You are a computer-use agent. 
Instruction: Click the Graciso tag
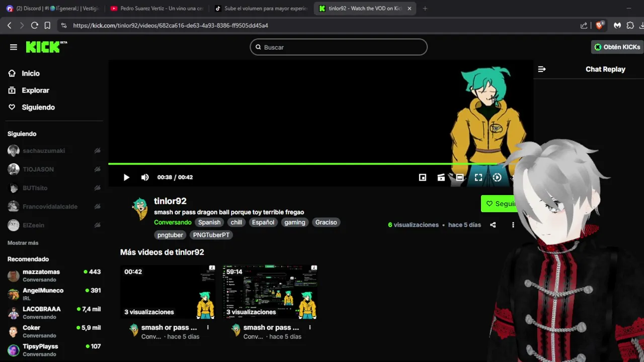pos(326,222)
